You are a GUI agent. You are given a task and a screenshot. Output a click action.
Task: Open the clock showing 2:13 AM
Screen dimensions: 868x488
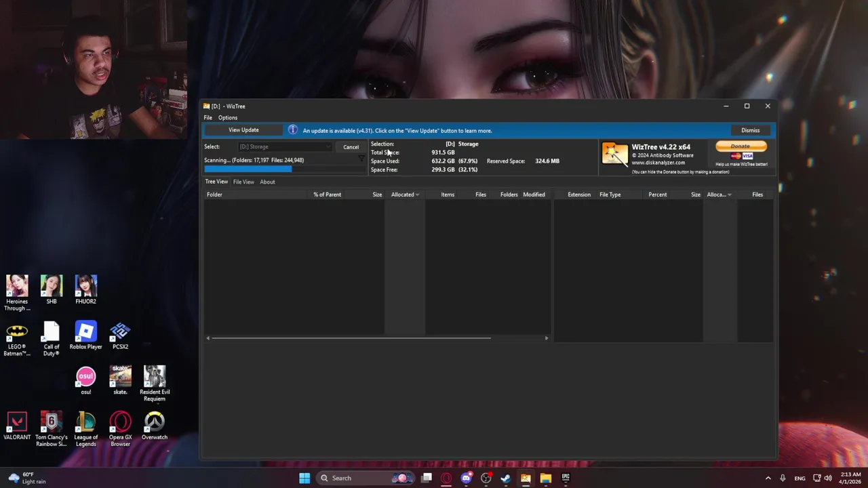(x=850, y=478)
